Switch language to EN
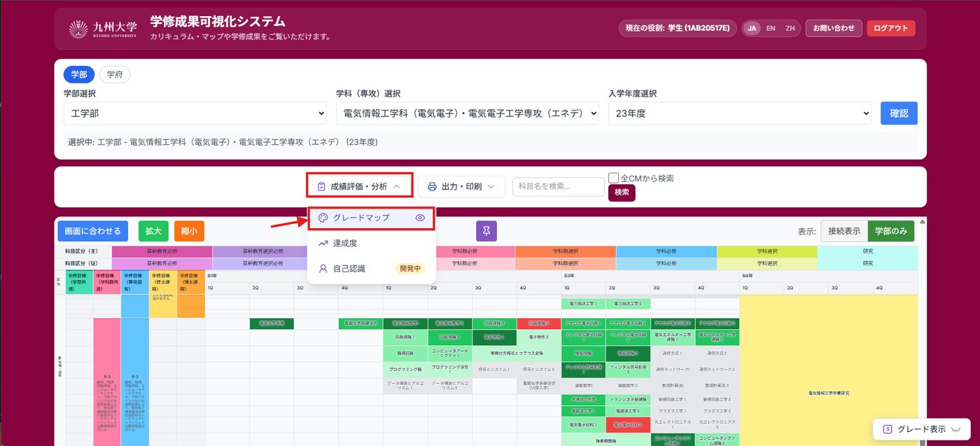The image size is (980, 446). (x=771, y=28)
